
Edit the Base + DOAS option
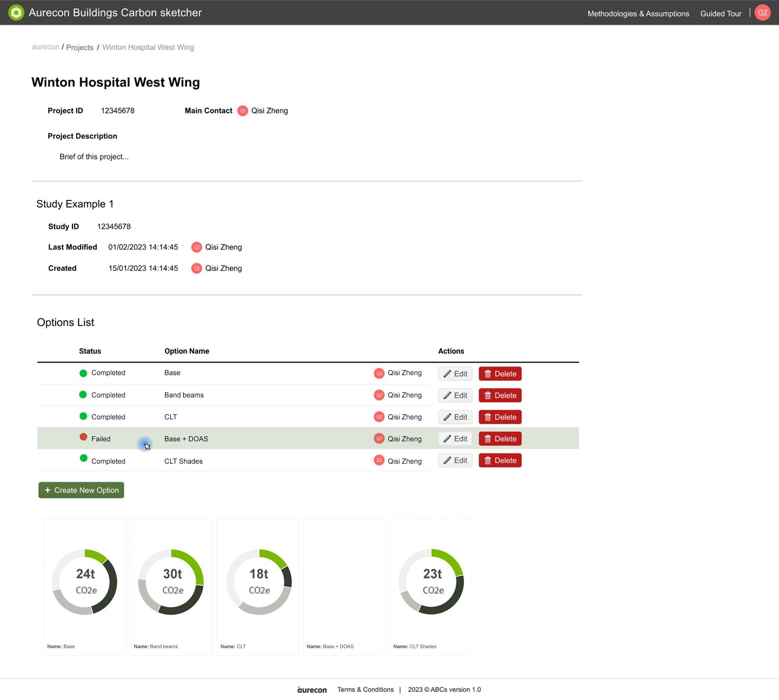coord(455,439)
